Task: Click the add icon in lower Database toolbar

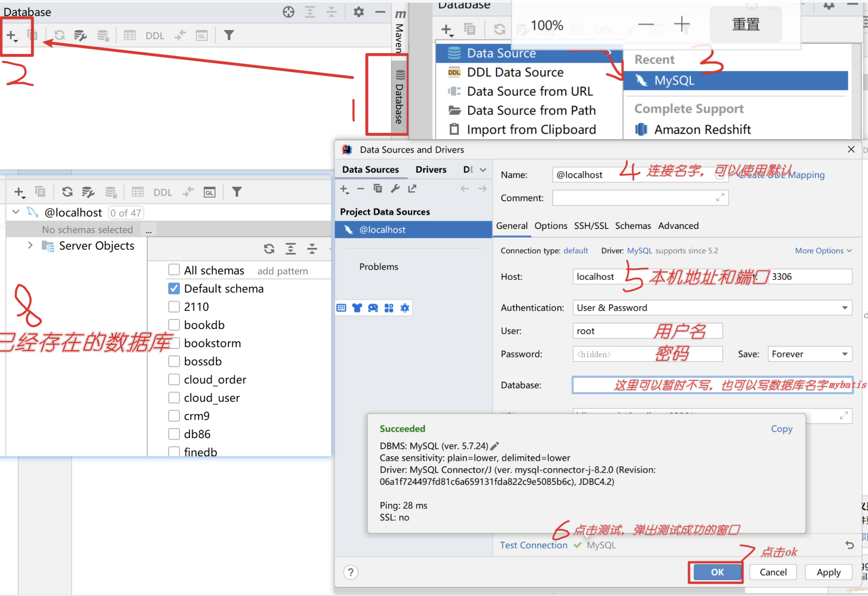Action: point(20,192)
